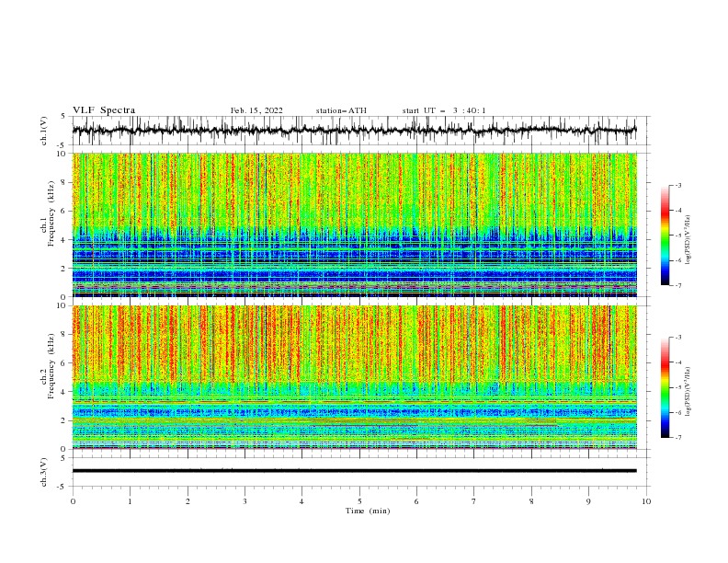Viewport: 728px width, 563px height.
Task: Click the 'start UT = 3:40:1' label
Action: [444, 110]
